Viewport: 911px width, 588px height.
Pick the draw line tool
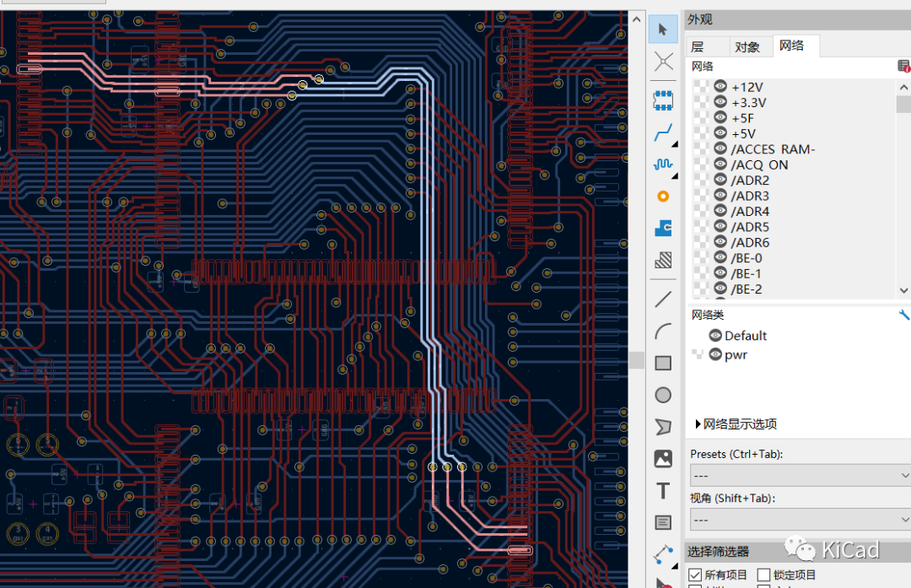point(663,299)
